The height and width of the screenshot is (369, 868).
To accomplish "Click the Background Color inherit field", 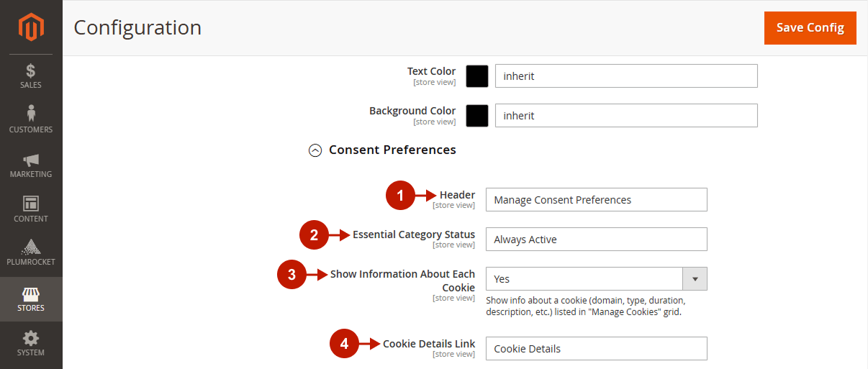I will [626, 116].
